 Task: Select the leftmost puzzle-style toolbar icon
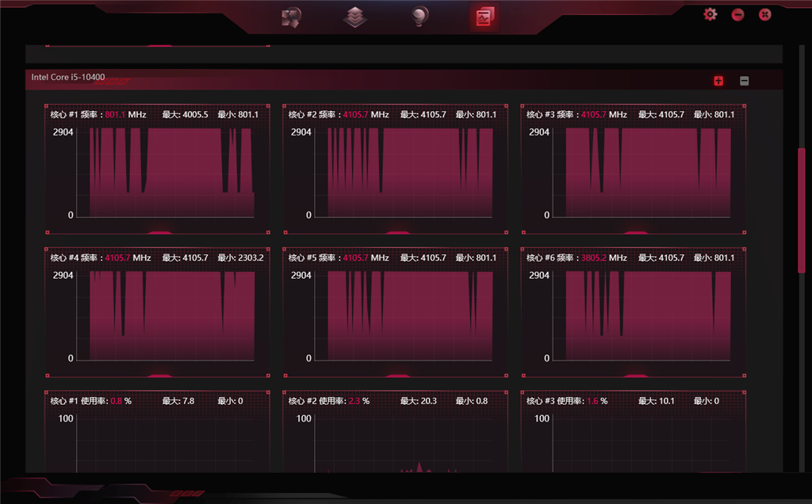292,16
